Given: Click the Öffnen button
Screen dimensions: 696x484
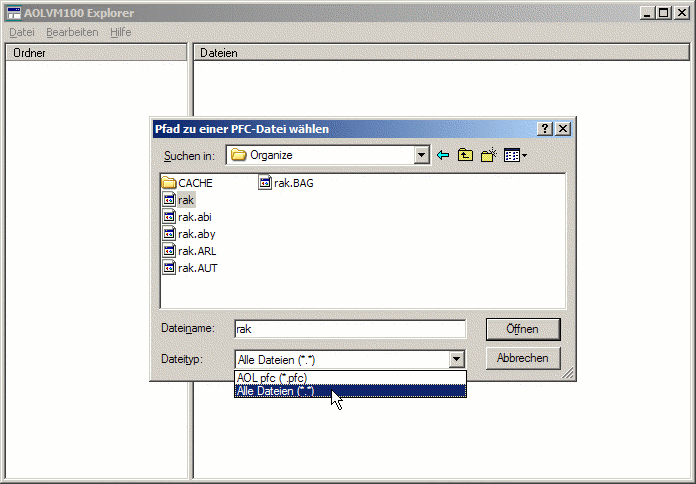Looking at the screenshot, I should 523,329.
